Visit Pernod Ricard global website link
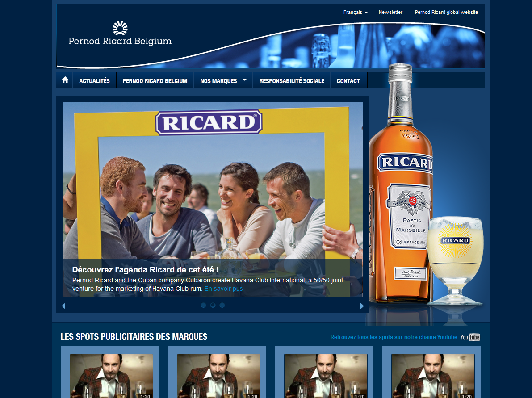 [446, 12]
